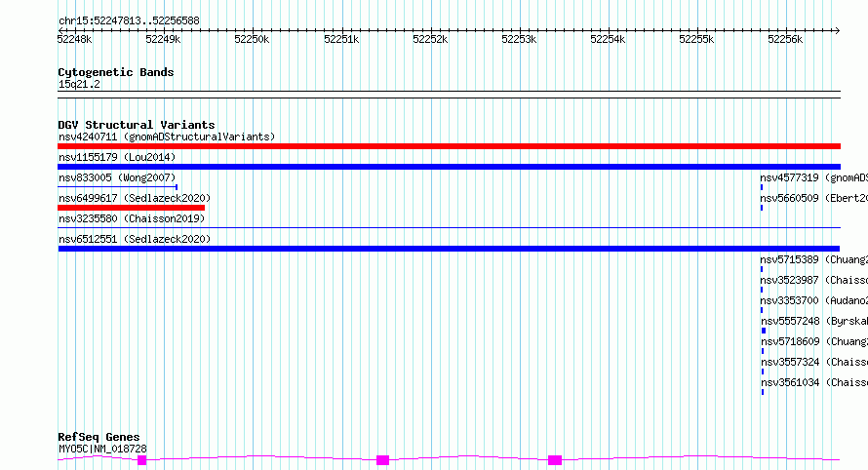Viewport: 868px width, 470px height.
Task: Click the 52250k ruler tick label
Action: tap(252, 39)
